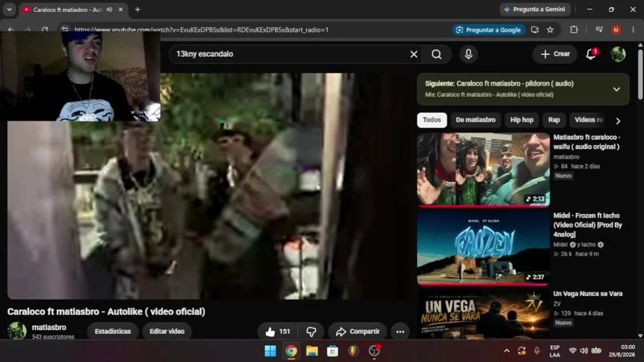Open a new browser tab
This screenshot has height=362, width=644.
click(137, 10)
